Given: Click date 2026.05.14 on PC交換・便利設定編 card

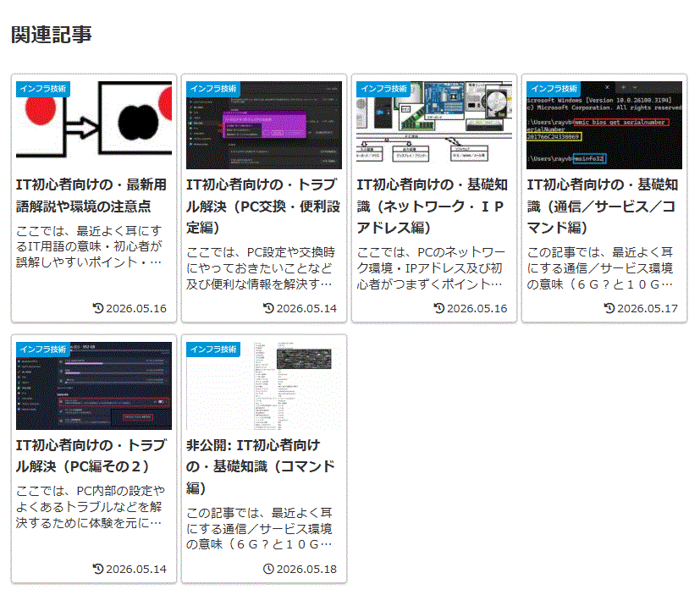Looking at the screenshot, I should (306, 308).
